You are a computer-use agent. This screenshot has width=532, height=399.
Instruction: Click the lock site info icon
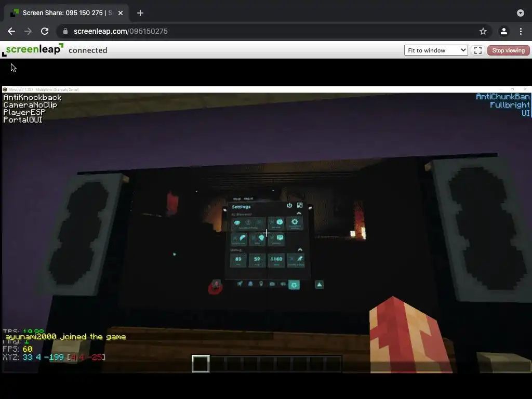click(65, 31)
